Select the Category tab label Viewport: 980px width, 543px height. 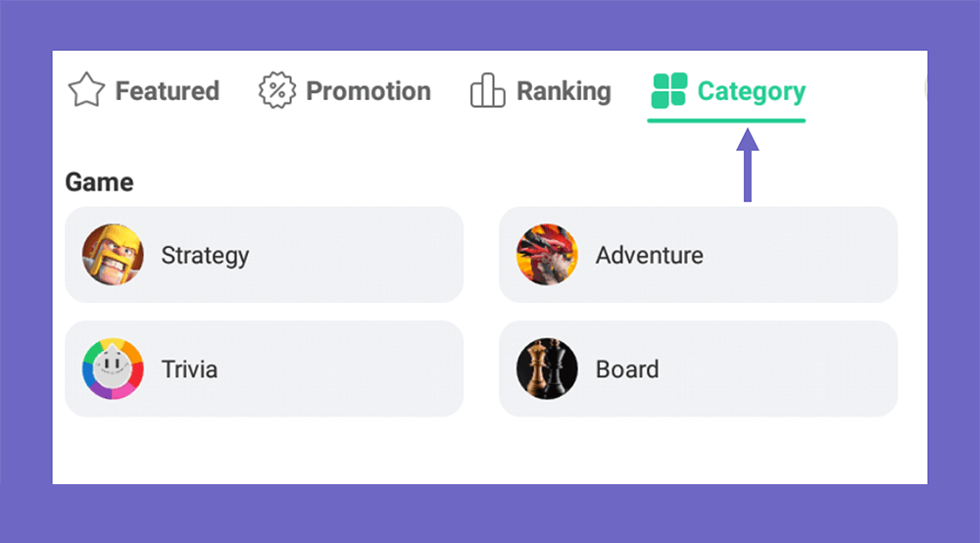[x=752, y=91]
